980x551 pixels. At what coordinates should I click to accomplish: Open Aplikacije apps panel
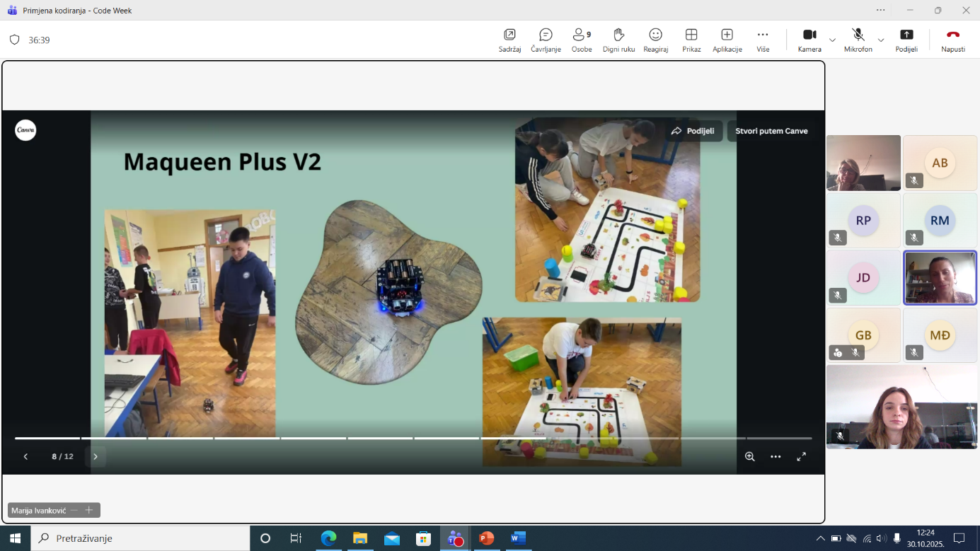727,40
